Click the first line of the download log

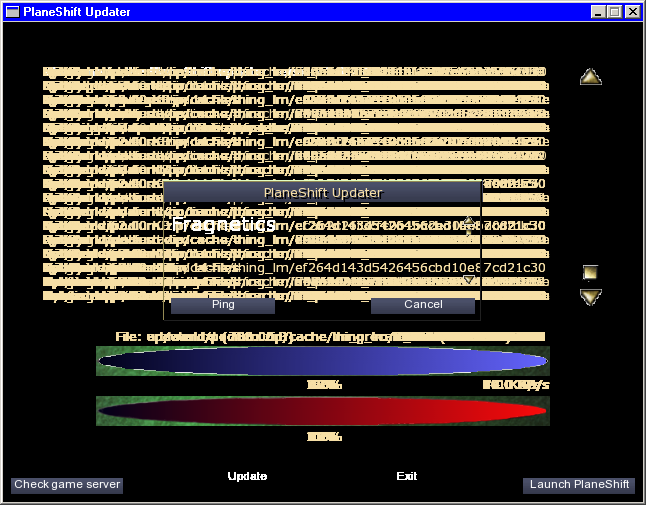click(295, 72)
